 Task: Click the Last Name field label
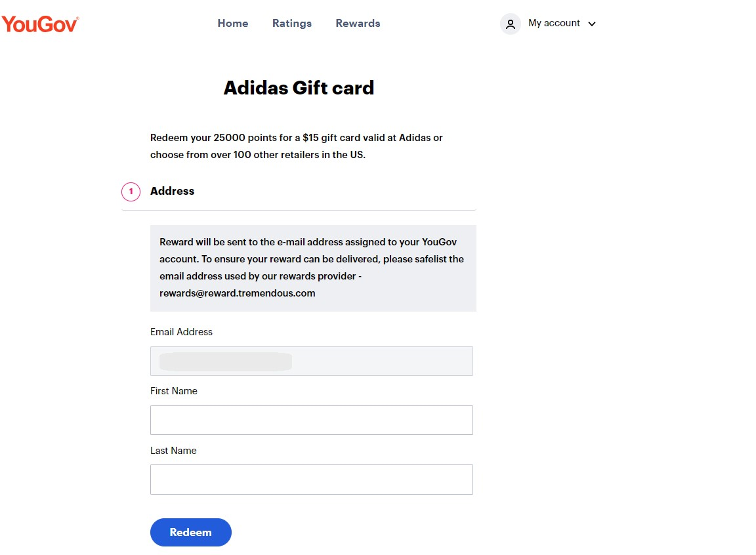[x=173, y=451]
